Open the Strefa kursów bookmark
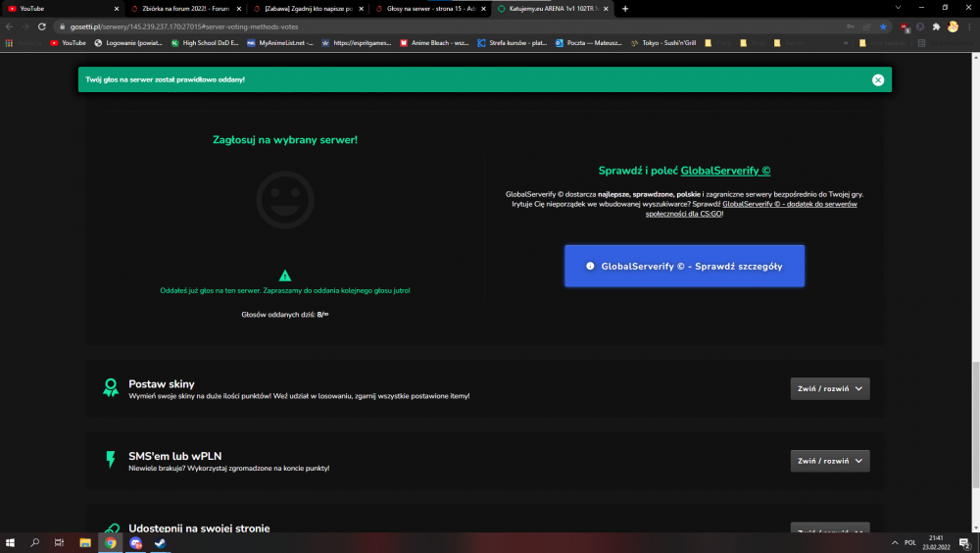 tap(512, 42)
